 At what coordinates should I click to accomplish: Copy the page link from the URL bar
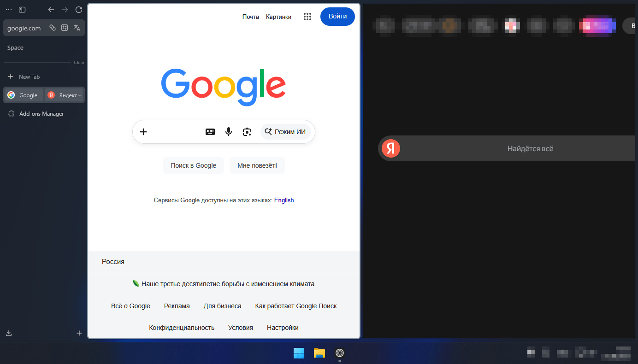53,28
